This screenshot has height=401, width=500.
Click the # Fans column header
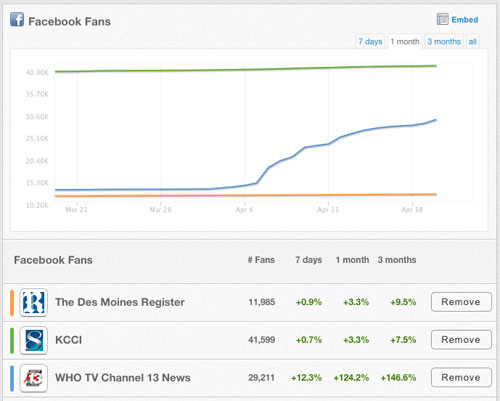(261, 260)
